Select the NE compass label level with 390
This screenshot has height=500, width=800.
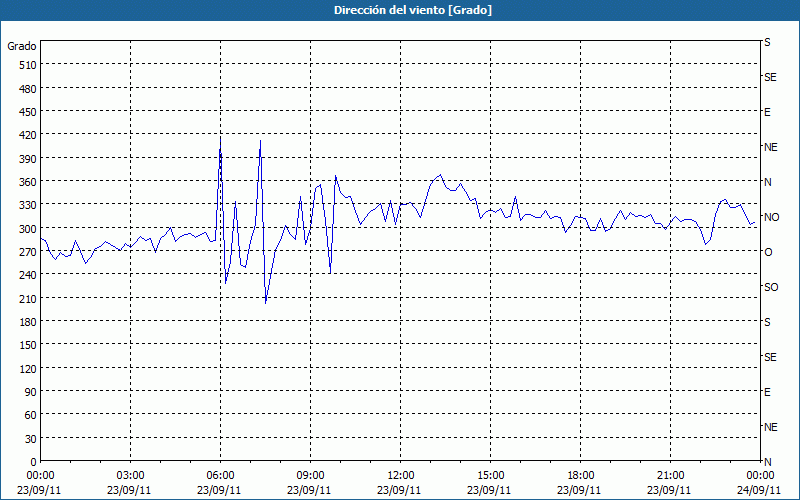[770, 147]
